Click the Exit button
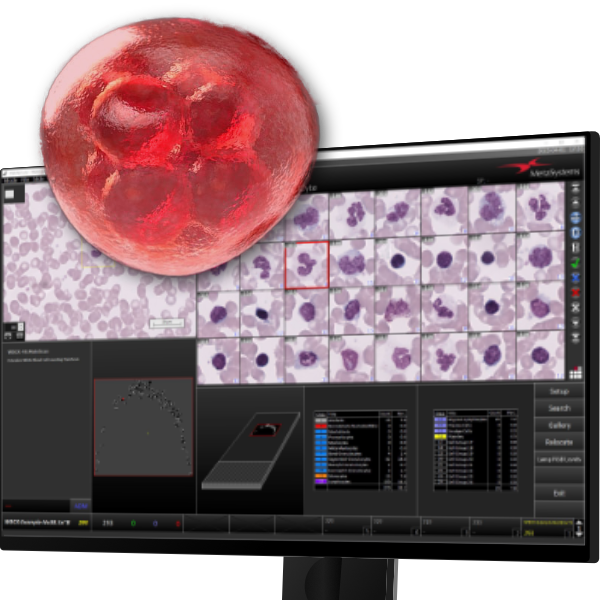The image size is (600, 600). click(559, 492)
